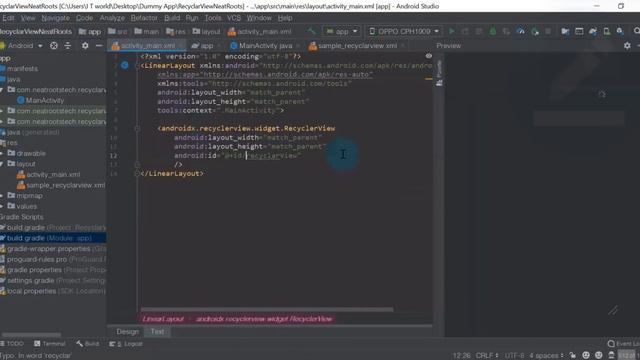Open the Tools menu
This screenshot has width=640, height=360.
[x=213, y=18]
